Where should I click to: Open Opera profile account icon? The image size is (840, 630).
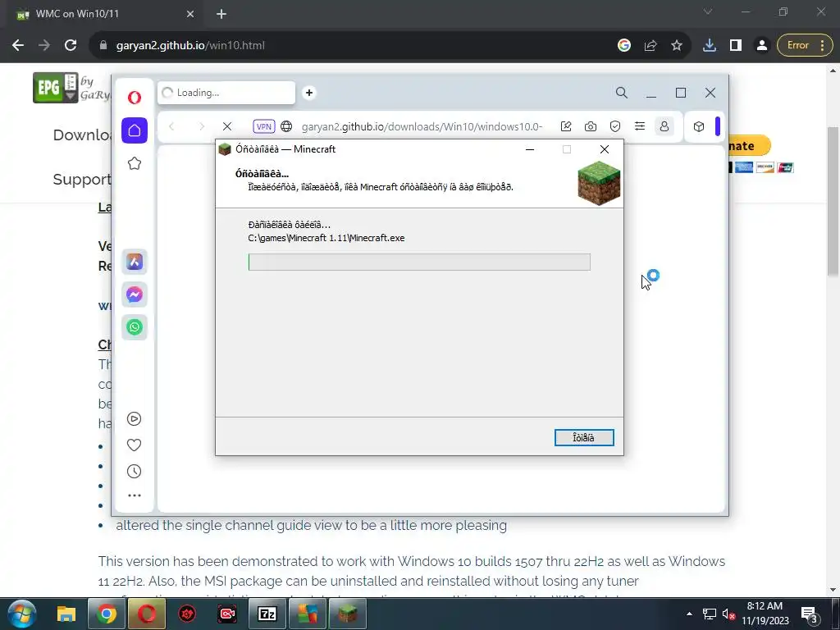point(664,126)
